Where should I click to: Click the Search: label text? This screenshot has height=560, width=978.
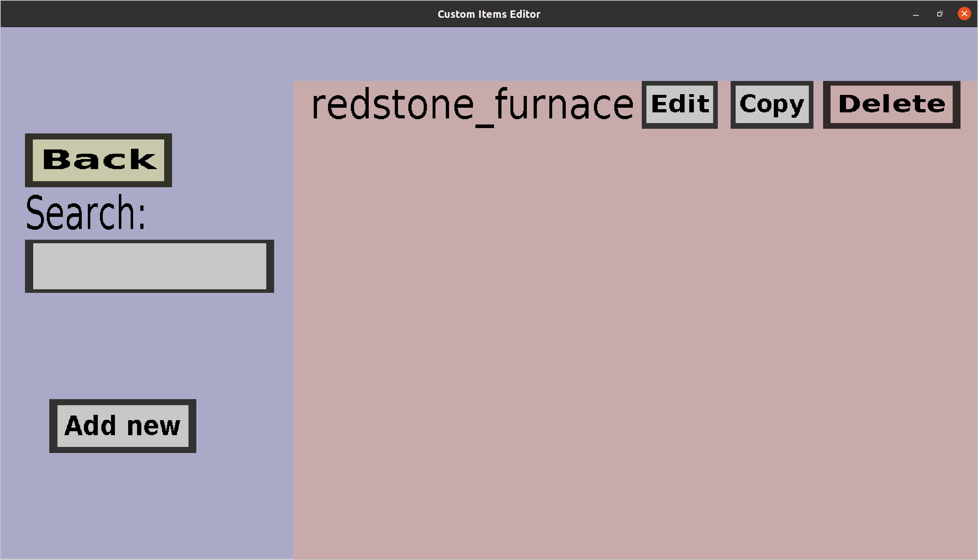pyautogui.click(x=85, y=213)
